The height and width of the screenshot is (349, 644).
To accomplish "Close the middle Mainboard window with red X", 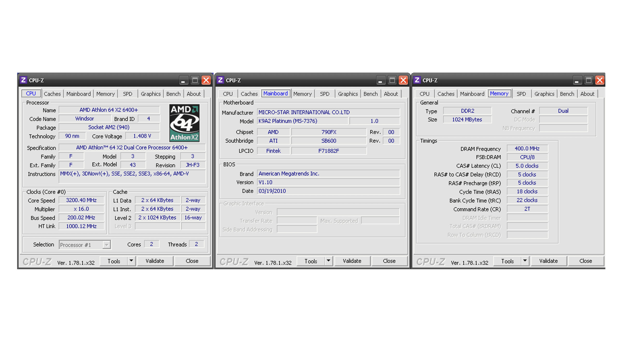I will click(x=403, y=80).
